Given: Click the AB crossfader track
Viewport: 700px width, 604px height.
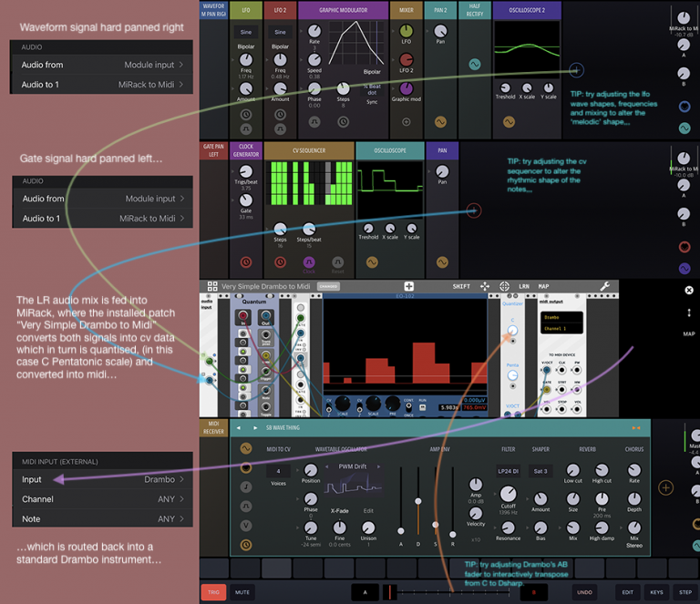Looking at the screenshot, I should click(x=447, y=592).
